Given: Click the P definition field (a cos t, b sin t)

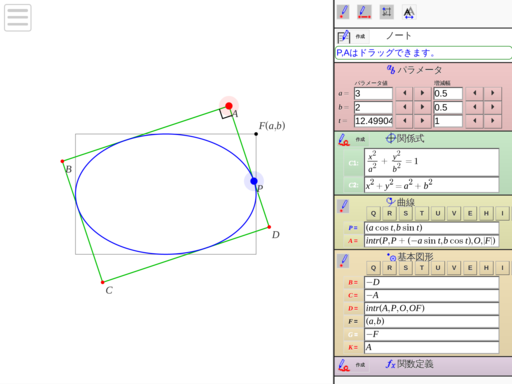Looking at the screenshot, I should tap(432, 228).
